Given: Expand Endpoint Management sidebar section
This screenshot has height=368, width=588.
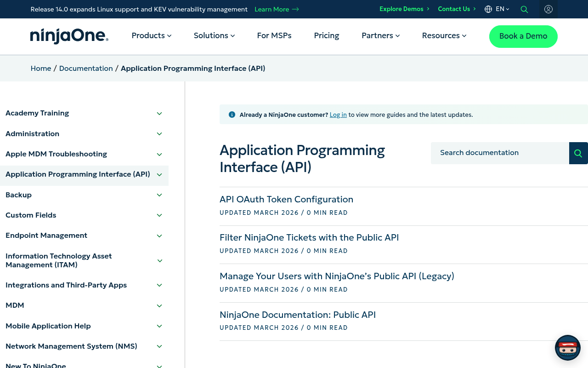Looking at the screenshot, I should pos(159,236).
